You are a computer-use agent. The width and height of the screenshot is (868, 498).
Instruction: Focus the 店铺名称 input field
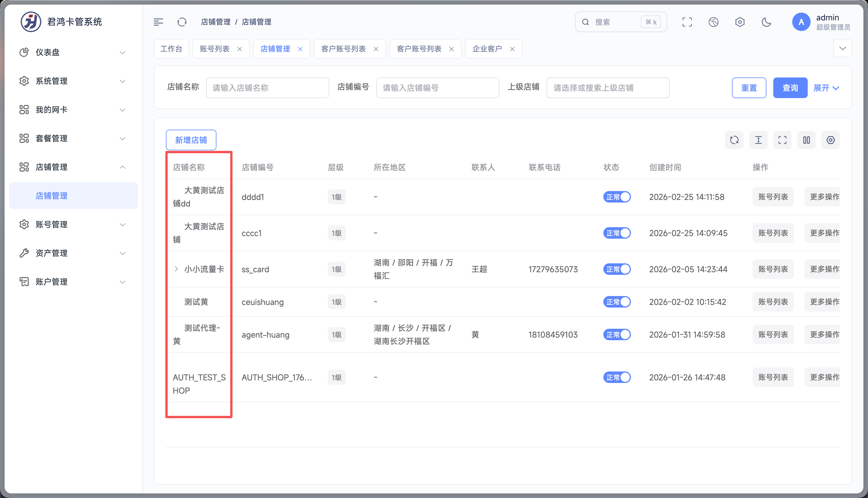[x=267, y=88]
